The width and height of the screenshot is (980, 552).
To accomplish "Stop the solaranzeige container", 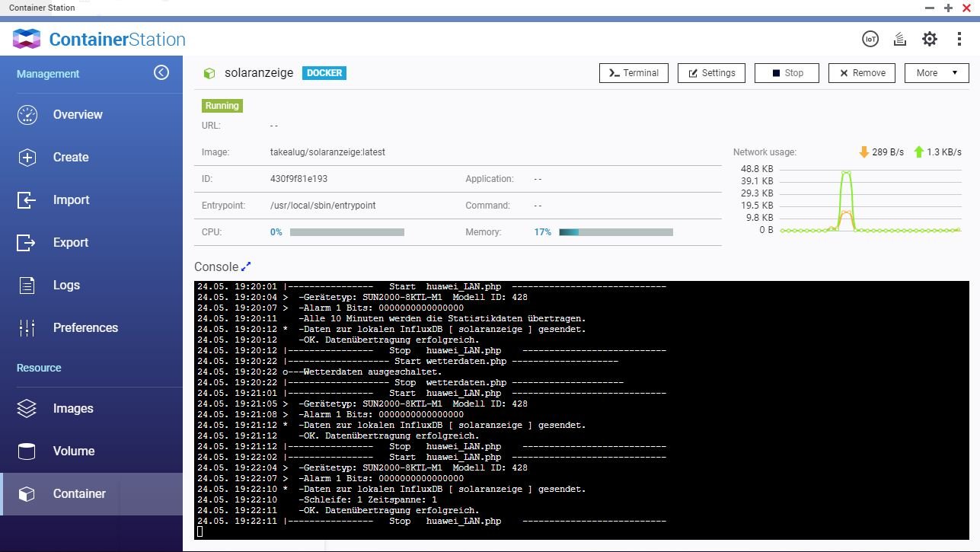I will click(787, 73).
